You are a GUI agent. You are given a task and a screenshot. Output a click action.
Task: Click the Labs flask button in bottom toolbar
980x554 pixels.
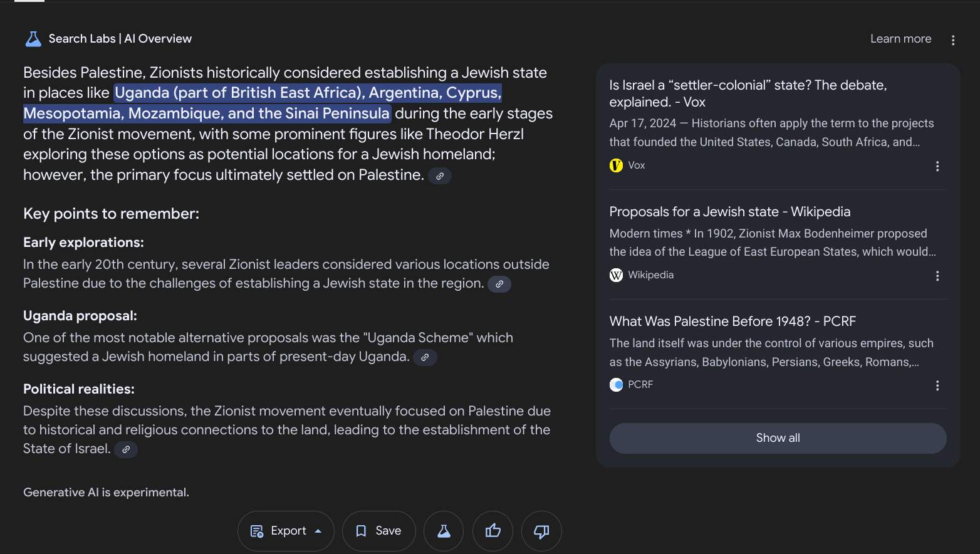[444, 531]
